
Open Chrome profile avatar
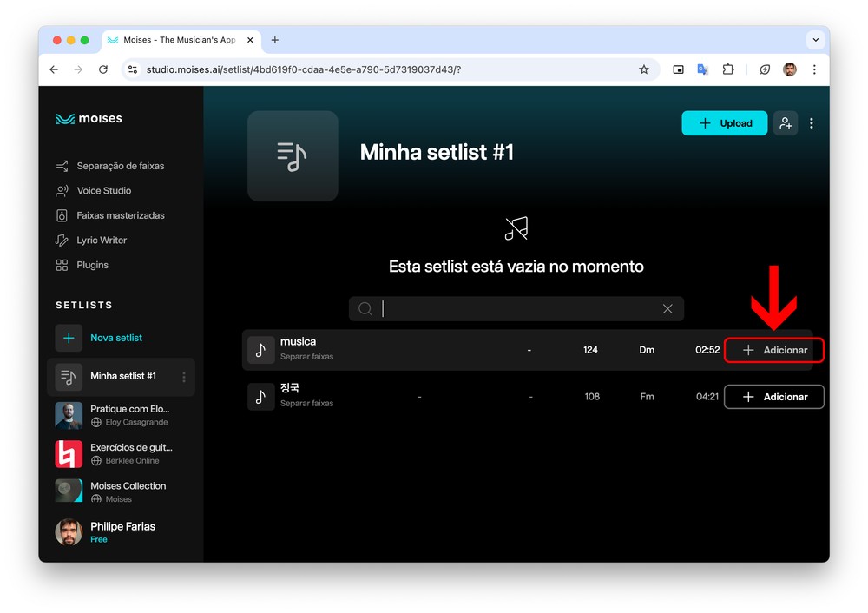789,69
